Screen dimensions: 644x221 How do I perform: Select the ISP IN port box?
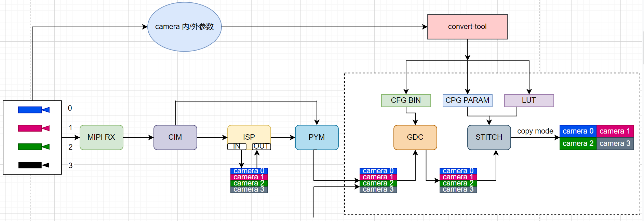(x=237, y=146)
